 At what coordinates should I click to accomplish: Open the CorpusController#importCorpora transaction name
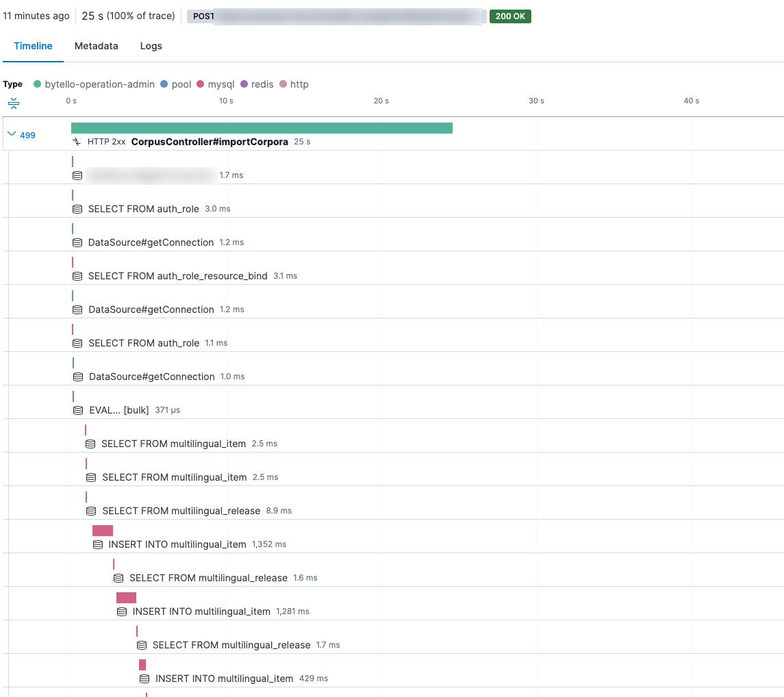209,142
